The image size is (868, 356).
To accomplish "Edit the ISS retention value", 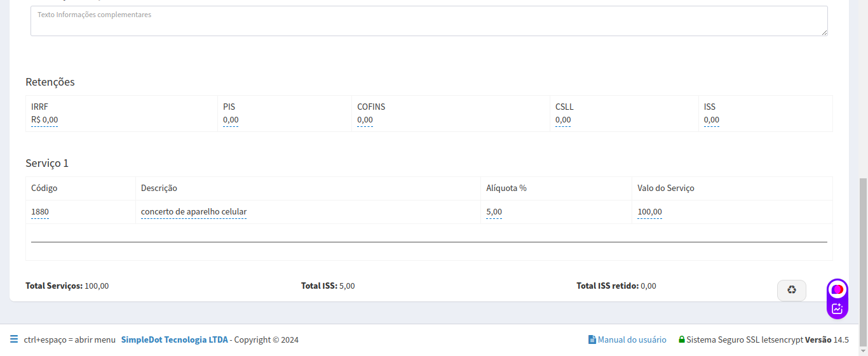I will click(711, 119).
